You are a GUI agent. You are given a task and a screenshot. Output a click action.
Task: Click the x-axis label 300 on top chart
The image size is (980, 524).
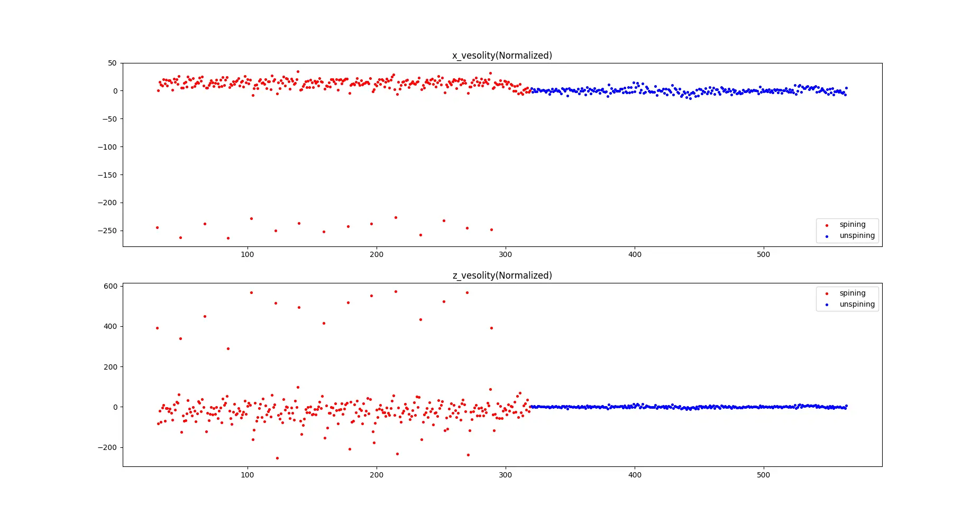pos(506,254)
